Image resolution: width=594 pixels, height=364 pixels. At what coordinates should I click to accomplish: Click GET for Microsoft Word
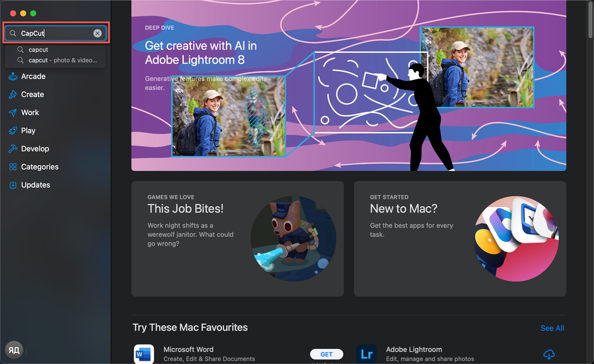tap(327, 354)
